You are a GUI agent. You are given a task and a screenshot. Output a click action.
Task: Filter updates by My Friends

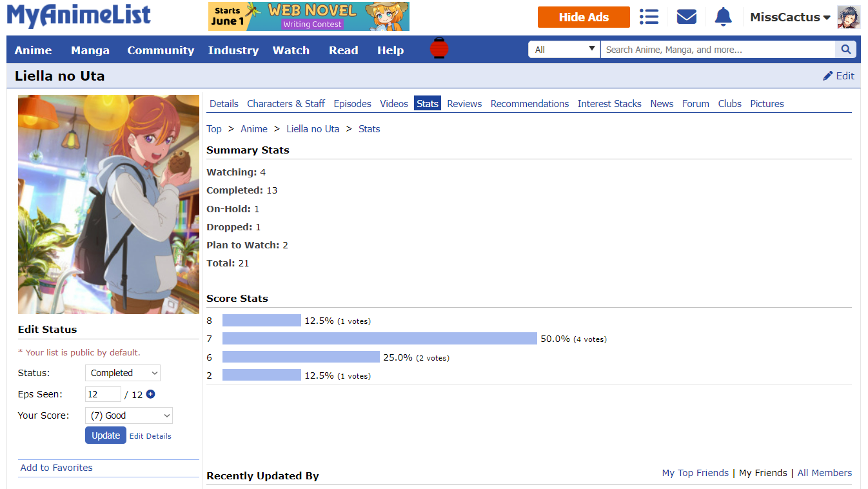[x=763, y=473]
